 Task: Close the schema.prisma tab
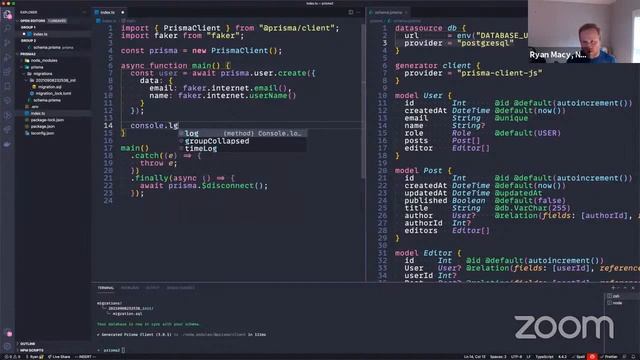point(406,12)
